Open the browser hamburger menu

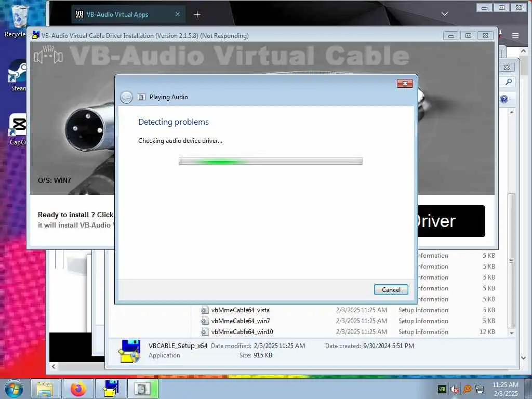click(x=515, y=36)
